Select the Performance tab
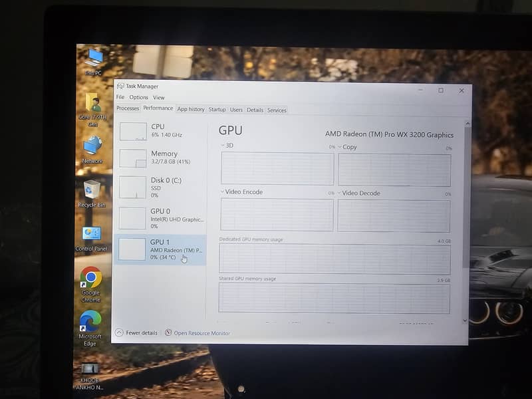 click(x=158, y=108)
